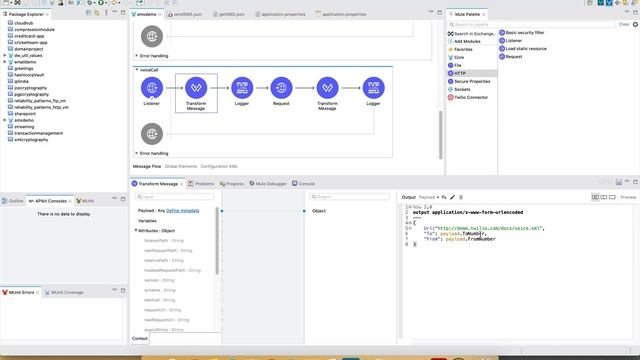Click collapse all icon in Package Explorer
The height and width of the screenshot is (360, 640).
point(89,13)
